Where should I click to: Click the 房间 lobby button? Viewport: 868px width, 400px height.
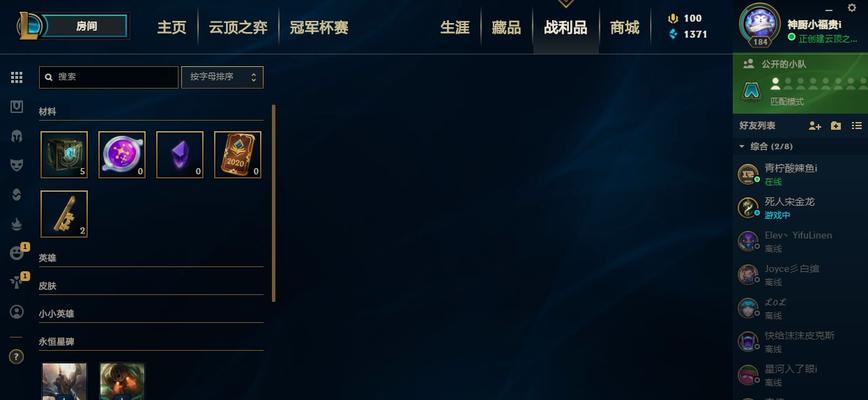tap(84, 26)
